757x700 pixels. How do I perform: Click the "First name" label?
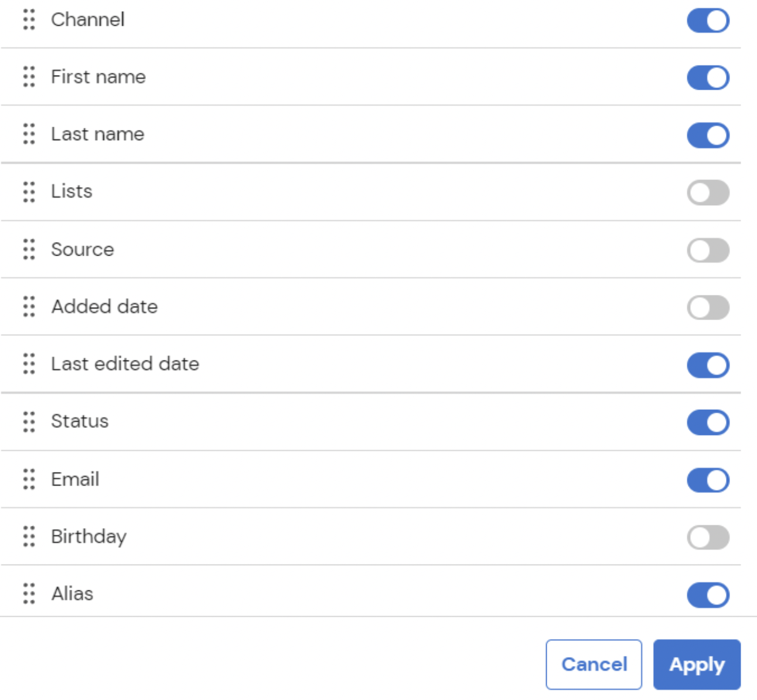pos(98,77)
